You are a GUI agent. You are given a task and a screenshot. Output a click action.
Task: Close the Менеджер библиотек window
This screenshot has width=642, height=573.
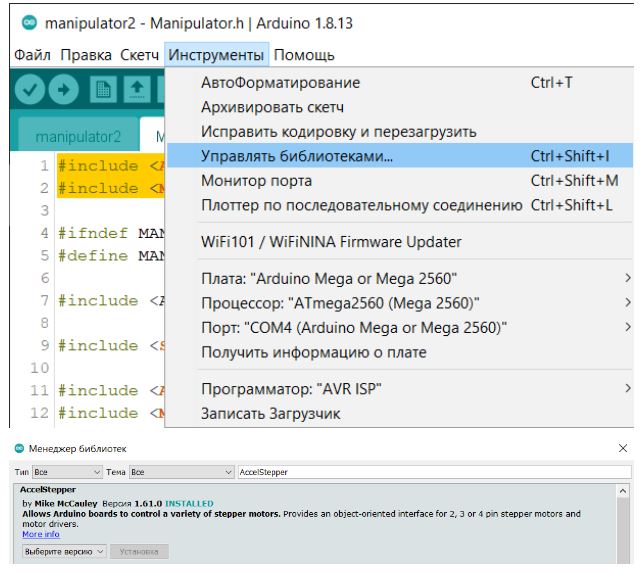pos(623,448)
